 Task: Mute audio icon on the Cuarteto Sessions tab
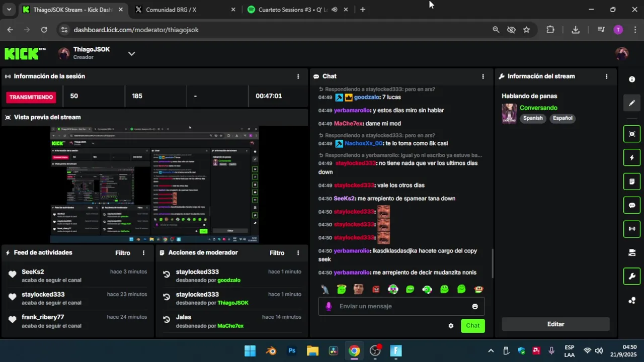point(334,10)
